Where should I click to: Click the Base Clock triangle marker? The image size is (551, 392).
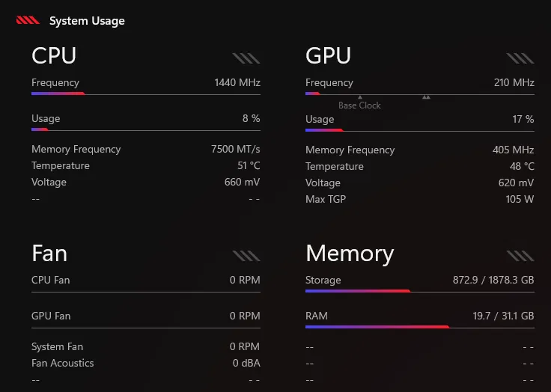360,97
